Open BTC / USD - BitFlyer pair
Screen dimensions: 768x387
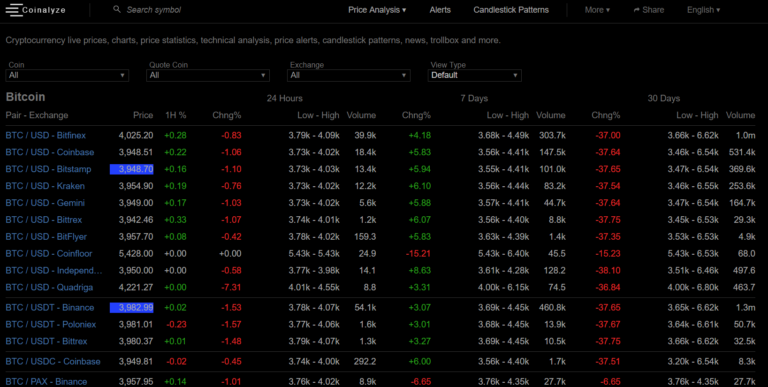(46, 237)
